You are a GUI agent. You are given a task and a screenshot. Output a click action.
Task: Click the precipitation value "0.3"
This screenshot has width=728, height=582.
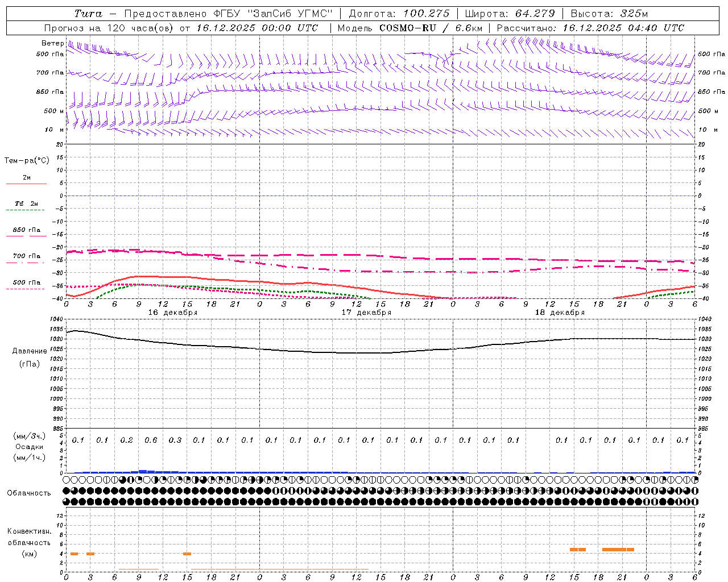pyautogui.click(x=175, y=440)
